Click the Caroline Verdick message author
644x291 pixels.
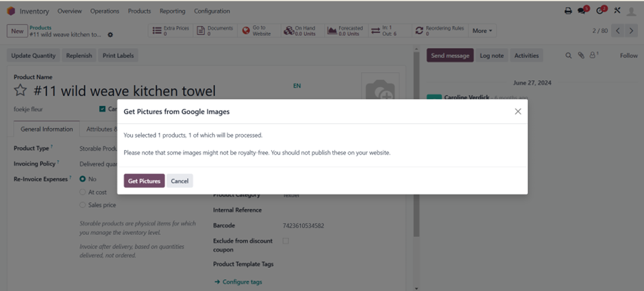(467, 97)
